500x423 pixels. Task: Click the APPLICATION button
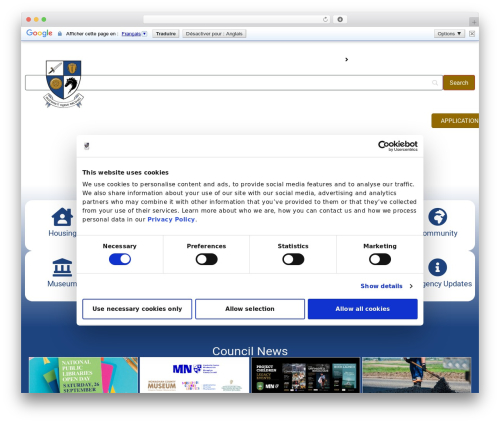pos(456,121)
